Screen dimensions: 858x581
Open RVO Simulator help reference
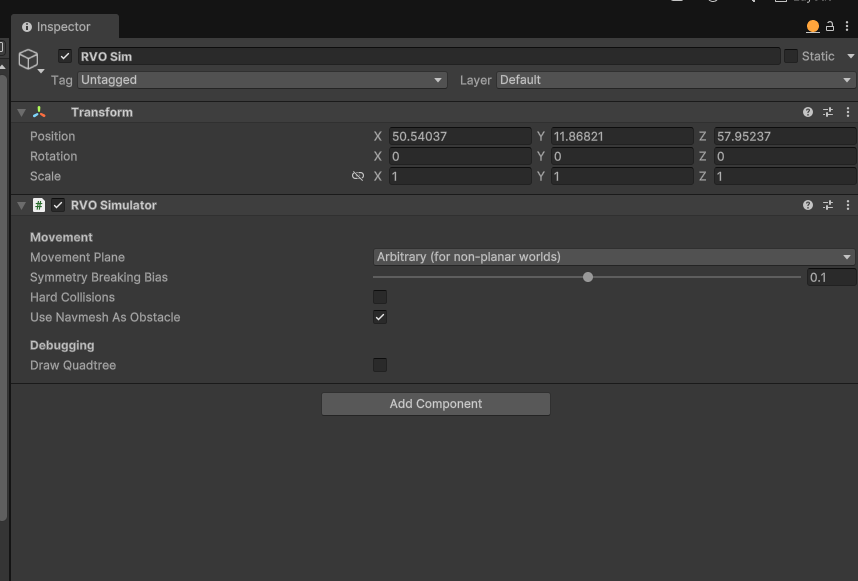808,205
